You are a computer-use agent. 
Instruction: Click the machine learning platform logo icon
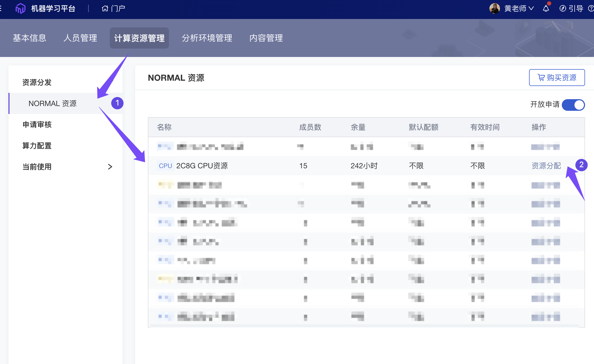click(x=20, y=8)
